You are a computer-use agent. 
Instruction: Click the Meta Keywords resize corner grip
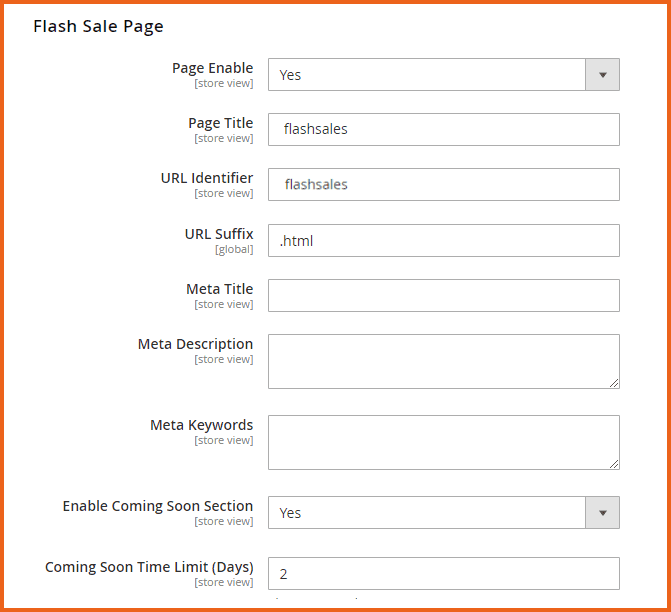click(614, 464)
